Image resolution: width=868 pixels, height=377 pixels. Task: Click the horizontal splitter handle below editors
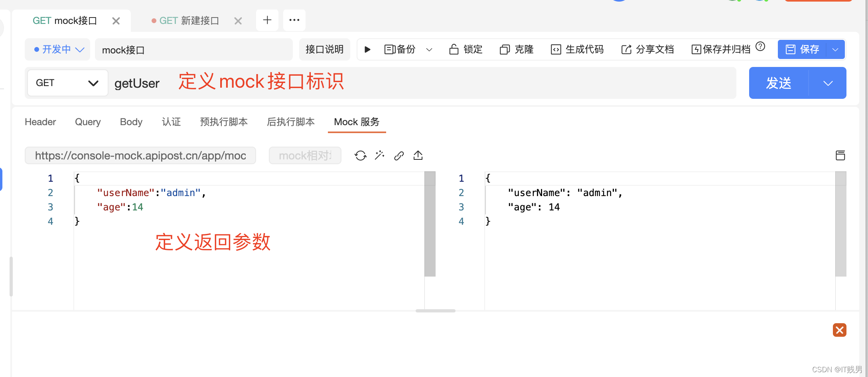click(436, 311)
